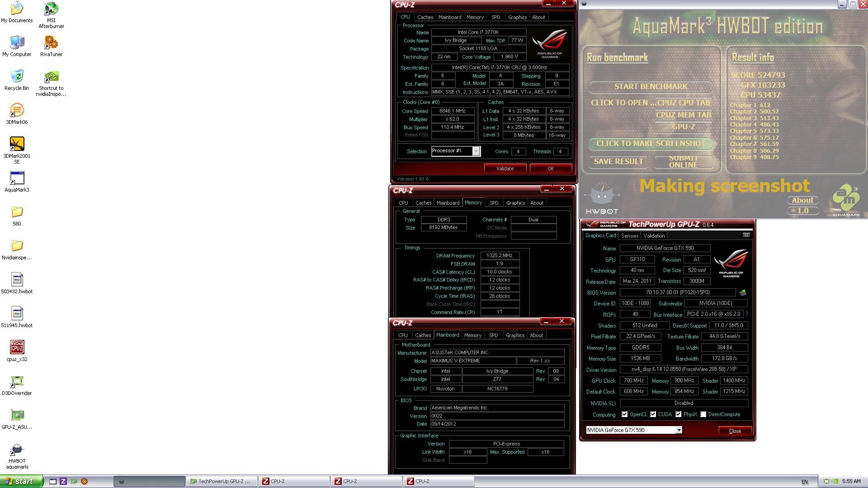
Task: Open Mainboard tab in top CPU-Z window
Action: (450, 17)
